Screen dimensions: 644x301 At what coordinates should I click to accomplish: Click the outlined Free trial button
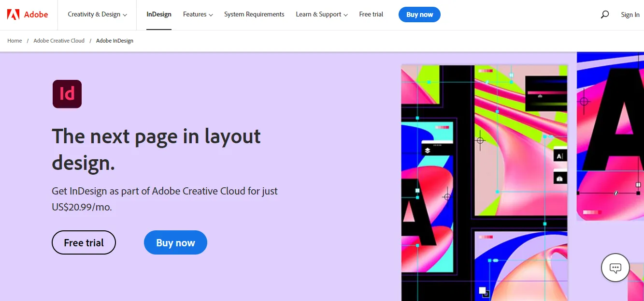[84, 242]
